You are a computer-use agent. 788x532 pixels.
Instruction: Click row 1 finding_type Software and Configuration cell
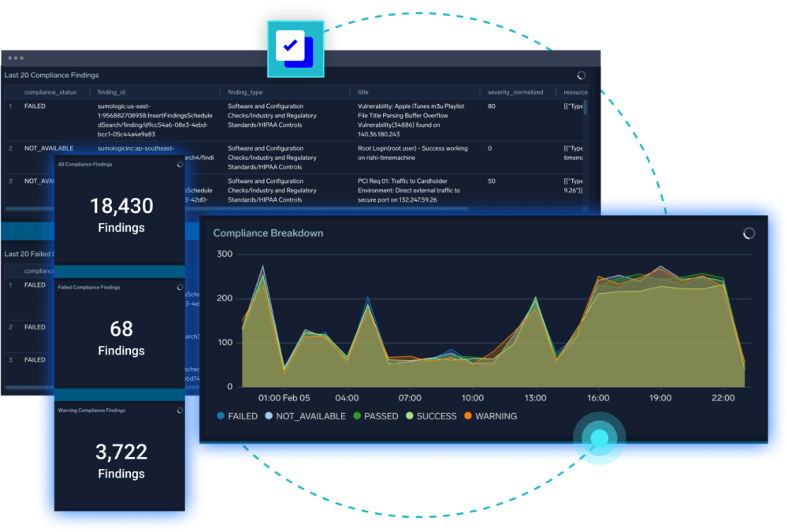coord(272,116)
